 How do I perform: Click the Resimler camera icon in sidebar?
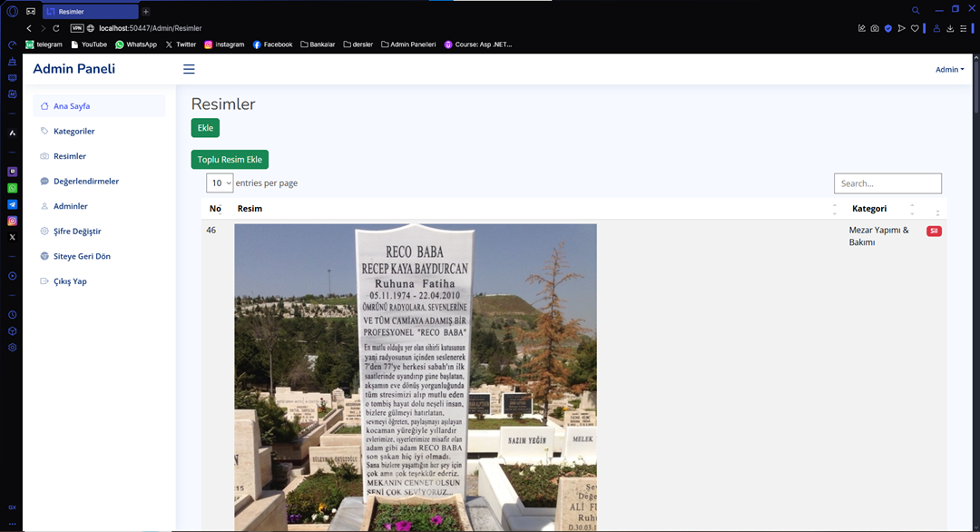click(x=44, y=156)
